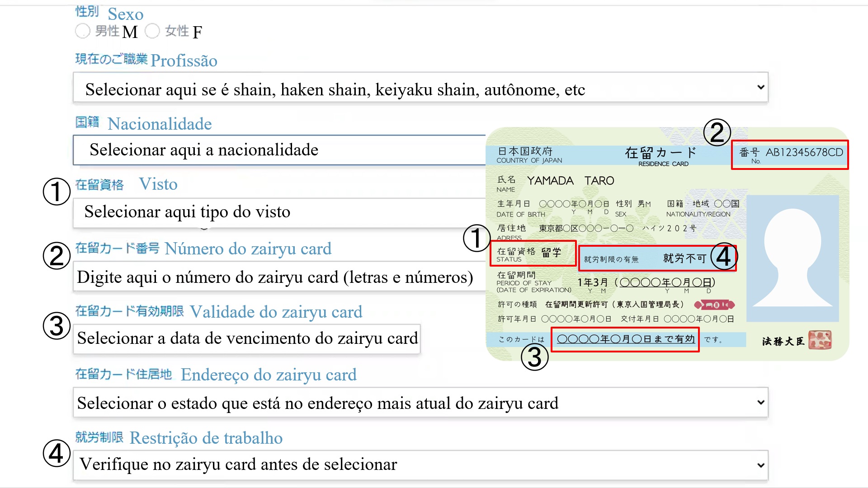The image size is (868, 488).
Task: Click circled number 1 beside Visto label
Action: click(57, 191)
